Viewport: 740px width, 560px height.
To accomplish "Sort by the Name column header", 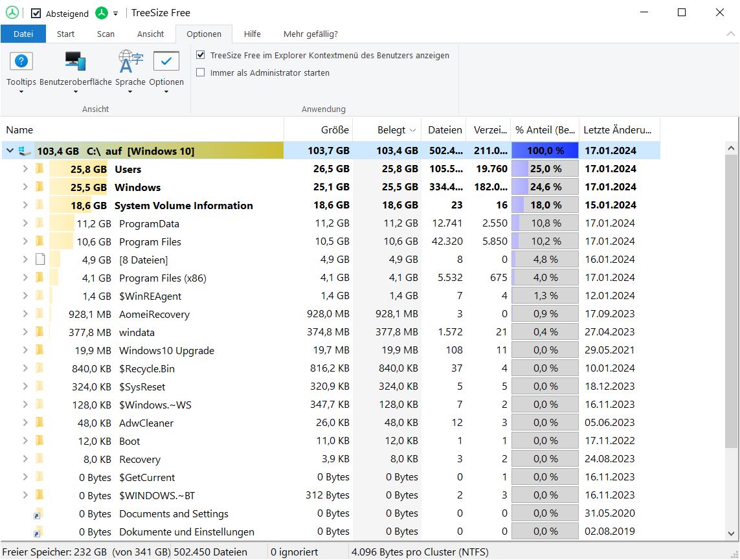I will (142, 129).
